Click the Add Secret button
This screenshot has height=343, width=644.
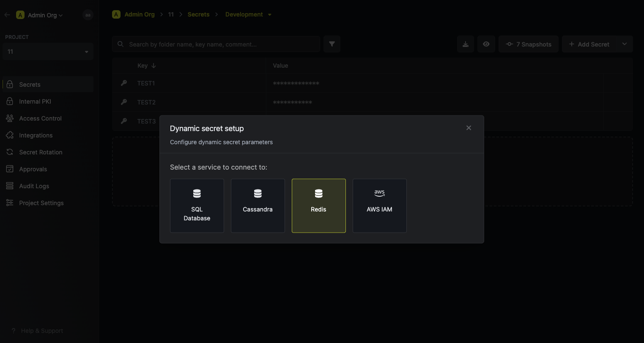point(589,44)
